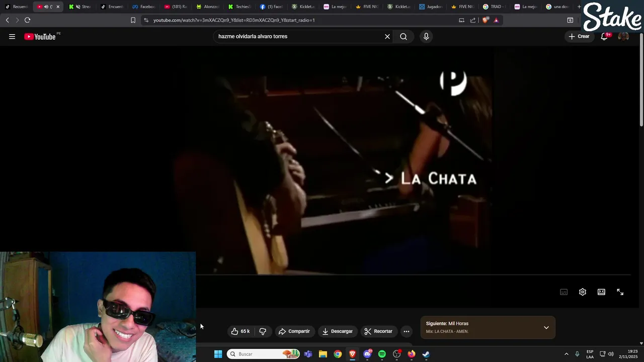Viewport: 644px width, 362px height.
Task: Open the player settings gear
Action: click(583, 292)
